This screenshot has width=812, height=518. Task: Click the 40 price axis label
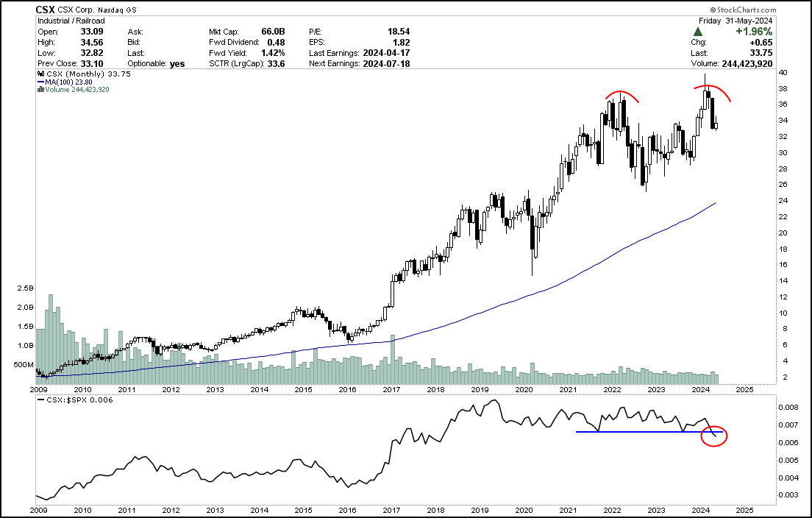tap(783, 73)
